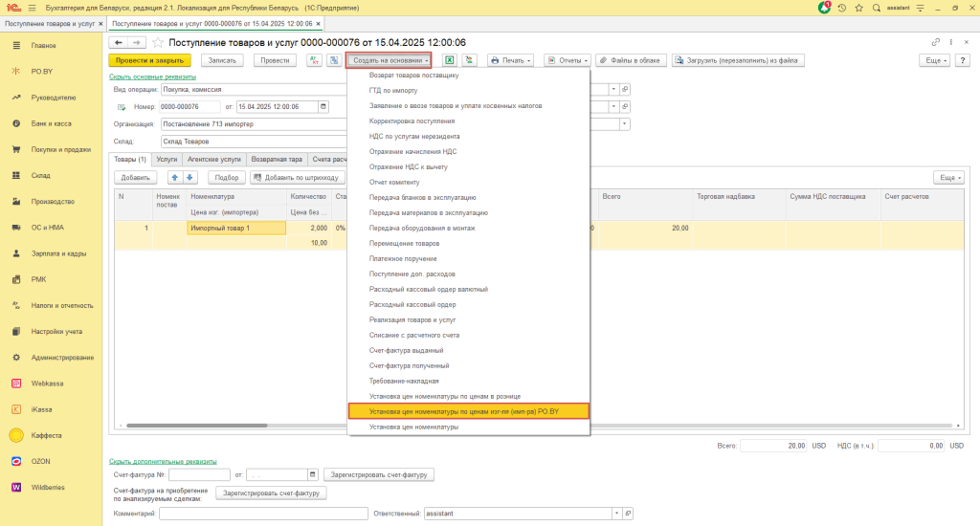Open OZON section in sidebar
Viewport: 980px width, 526px height.
pos(40,461)
